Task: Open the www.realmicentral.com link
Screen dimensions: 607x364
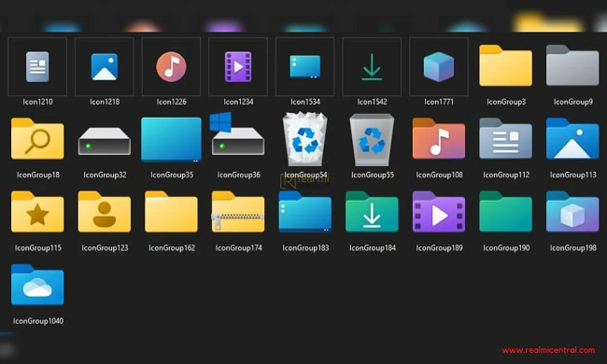Action: pyautogui.click(x=548, y=350)
